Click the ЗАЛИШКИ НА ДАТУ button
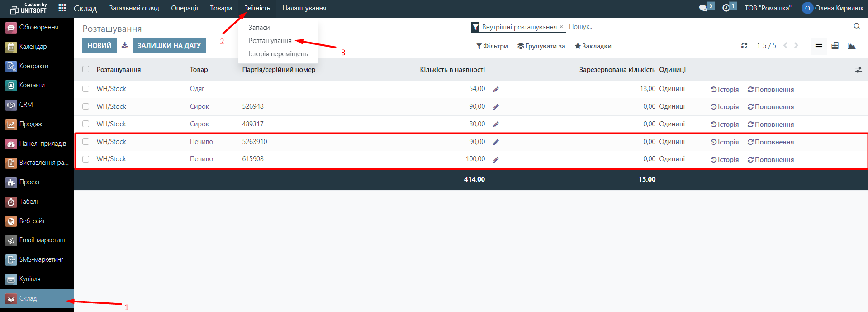Image resolution: width=868 pixels, height=312 pixels. (169, 46)
